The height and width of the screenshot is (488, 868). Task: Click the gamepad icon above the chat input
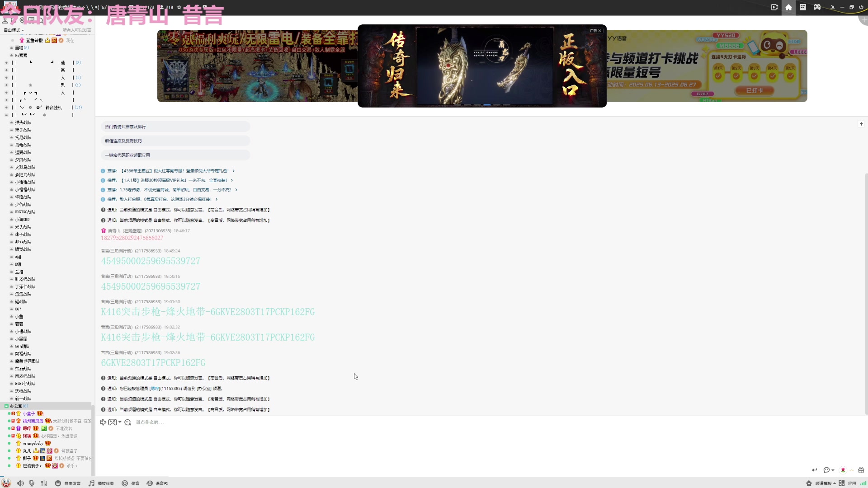pyautogui.click(x=113, y=422)
